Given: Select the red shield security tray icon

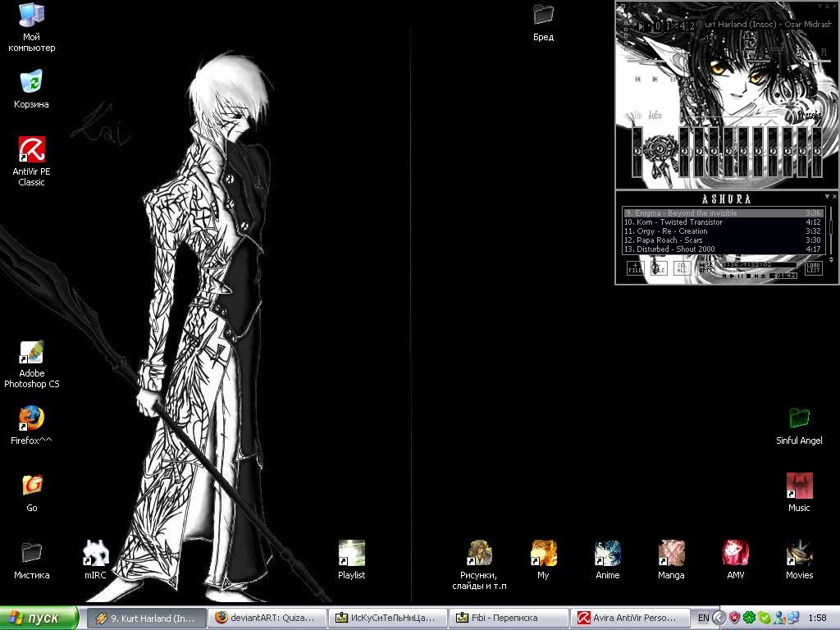Looking at the screenshot, I should 734,618.
